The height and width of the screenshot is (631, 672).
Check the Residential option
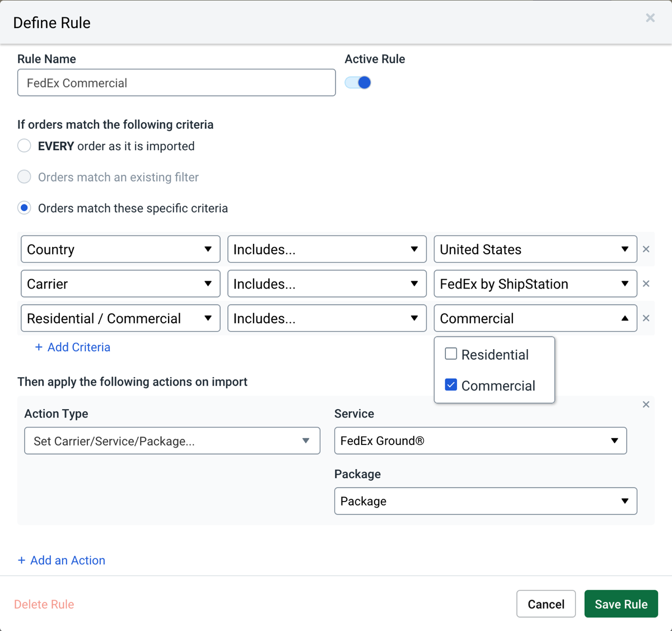coord(451,354)
